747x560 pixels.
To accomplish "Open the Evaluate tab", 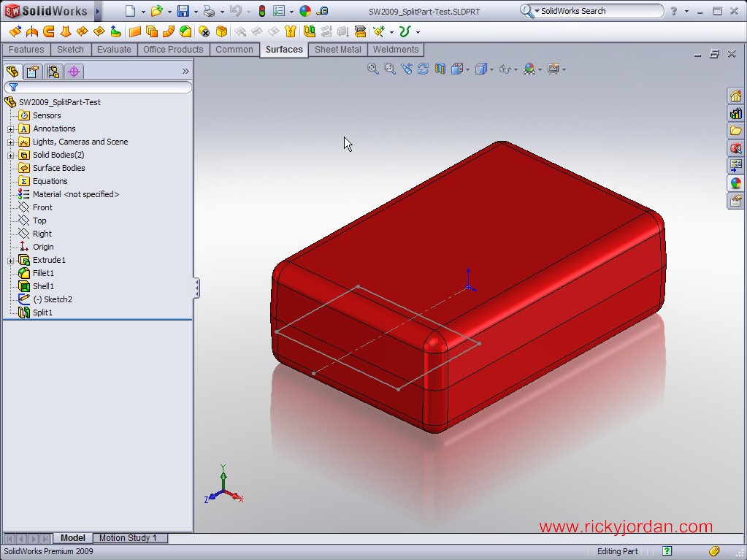I will point(114,50).
